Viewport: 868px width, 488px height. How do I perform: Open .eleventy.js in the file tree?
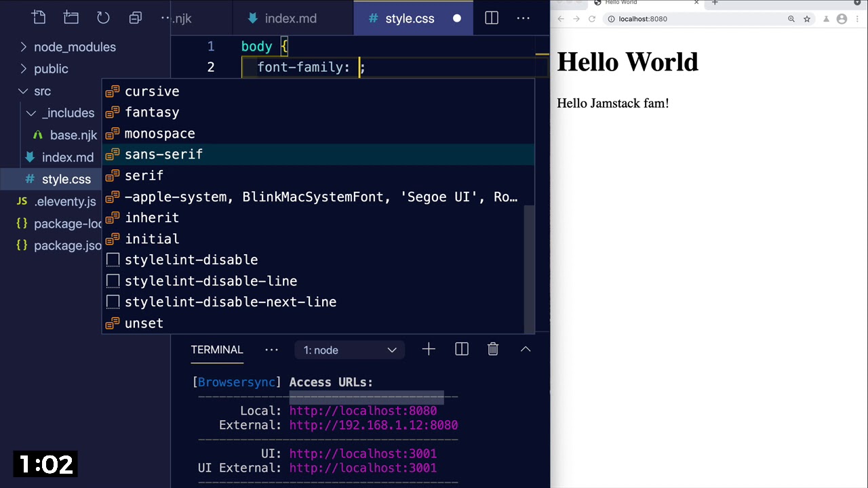pyautogui.click(x=57, y=201)
